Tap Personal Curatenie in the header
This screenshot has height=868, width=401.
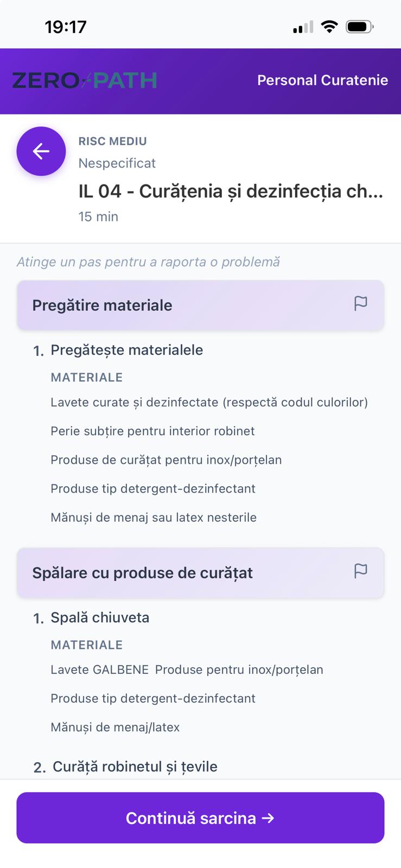coord(322,80)
